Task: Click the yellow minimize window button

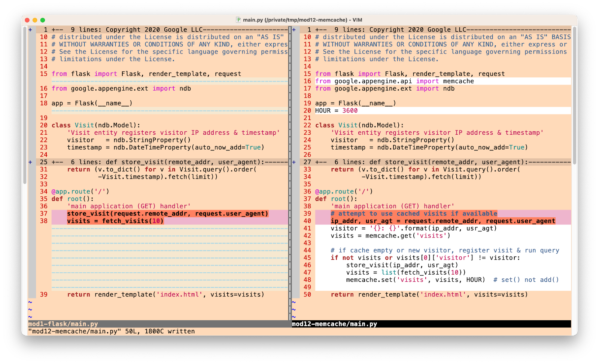Action: [35, 20]
